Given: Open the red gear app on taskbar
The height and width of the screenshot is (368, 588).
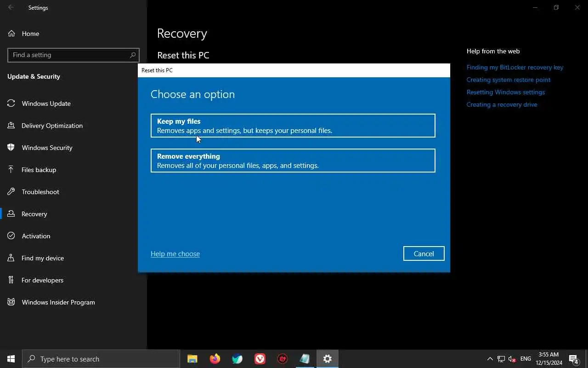Looking at the screenshot, I should [283, 359].
